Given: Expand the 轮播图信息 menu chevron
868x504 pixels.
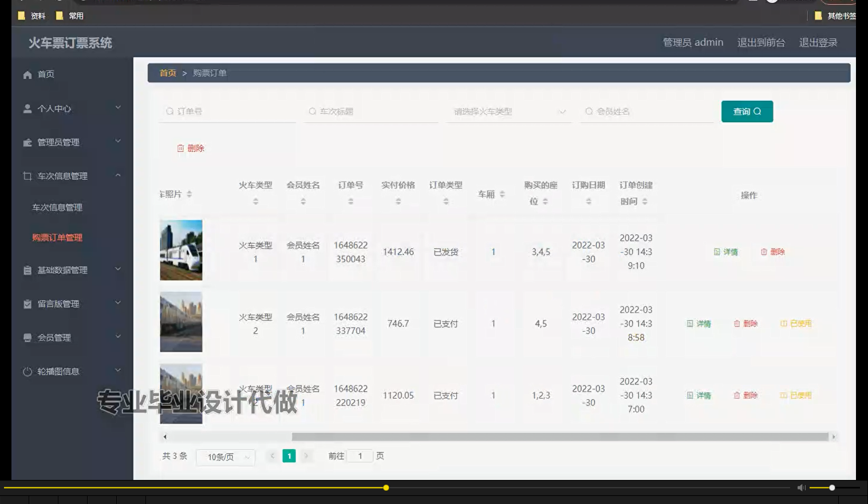Looking at the screenshot, I should click(118, 371).
